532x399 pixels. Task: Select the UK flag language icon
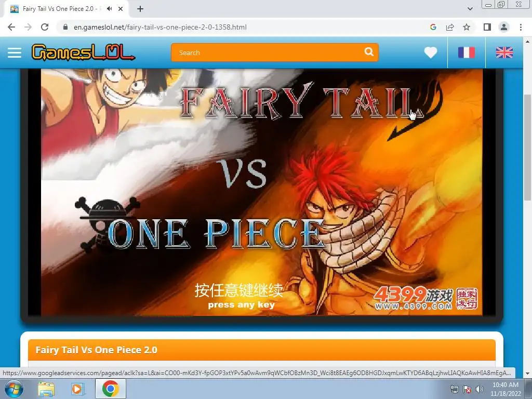(504, 52)
